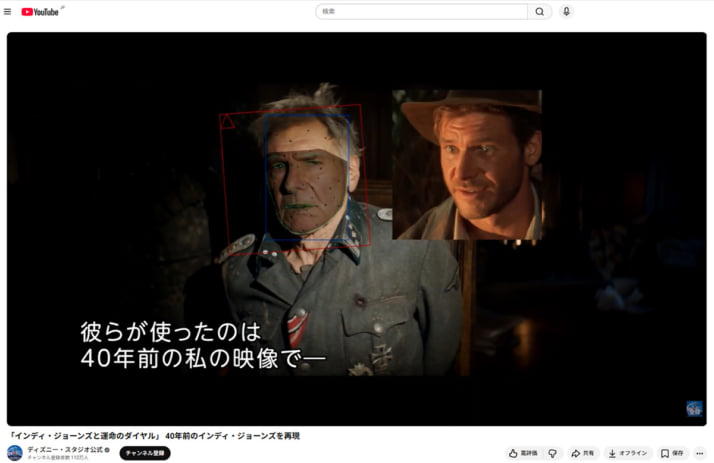Download video with オフライン button

627,453
